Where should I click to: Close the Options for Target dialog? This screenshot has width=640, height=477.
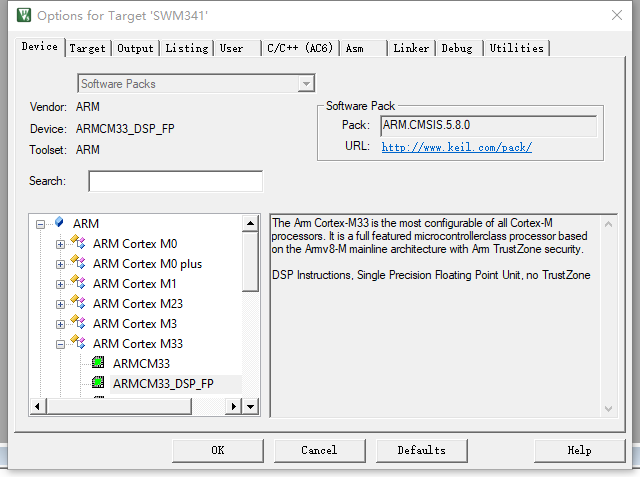[617, 16]
